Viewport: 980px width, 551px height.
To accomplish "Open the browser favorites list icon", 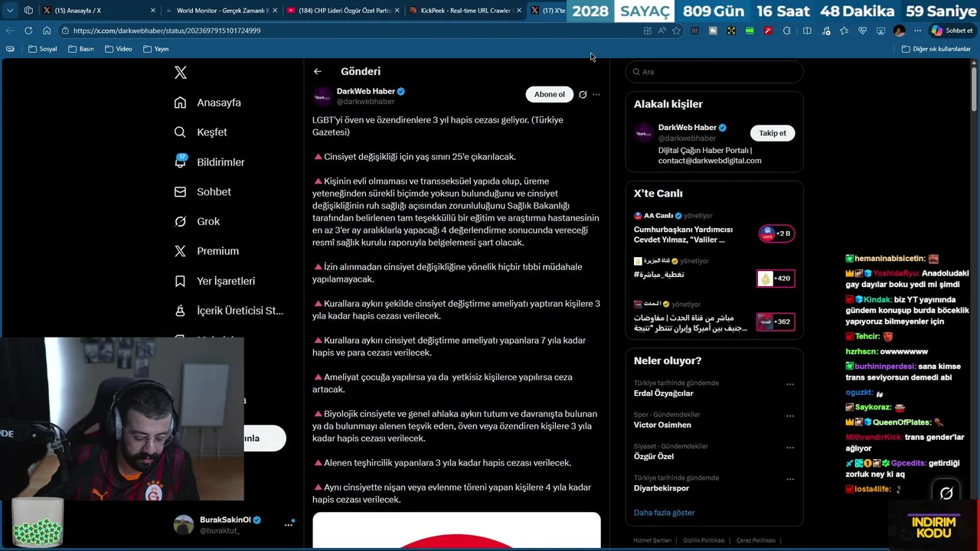I will 844,31.
